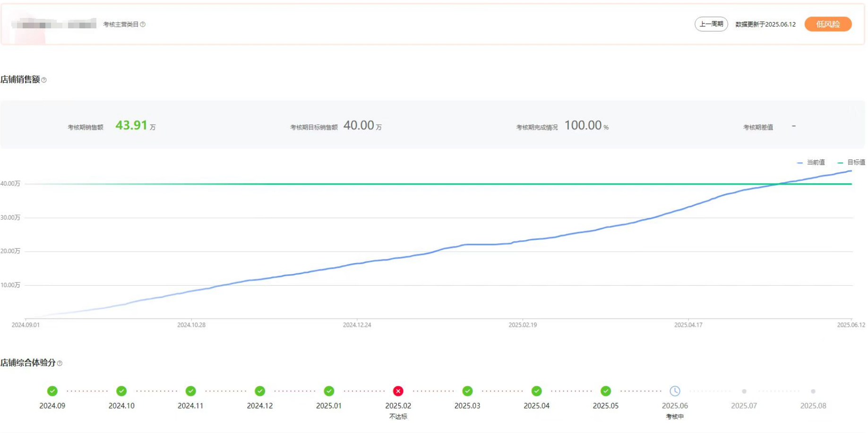This screenshot has width=868, height=433.
Task: Click the red failed icon for 2025.02
Action: (x=398, y=391)
